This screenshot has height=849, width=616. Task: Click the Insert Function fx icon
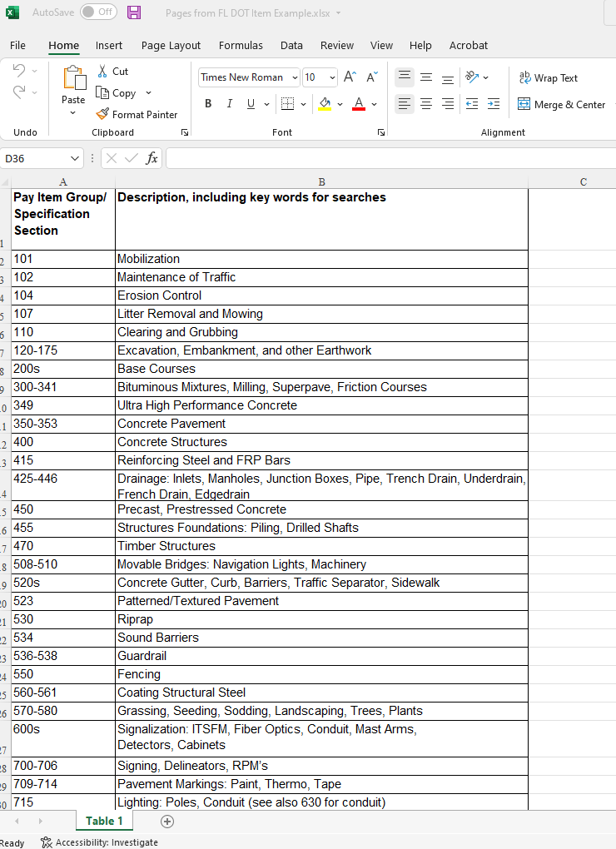152,158
